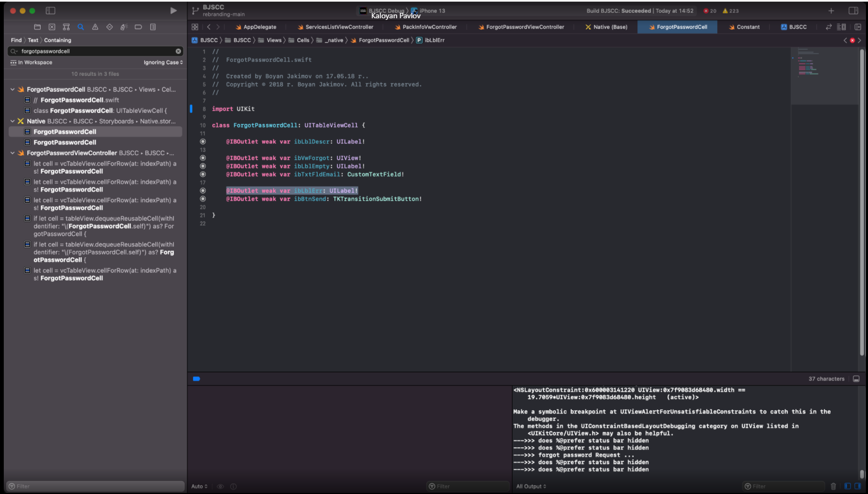This screenshot has width=868, height=494.
Task: Click the console scrollbar thumb
Action: tap(862, 474)
